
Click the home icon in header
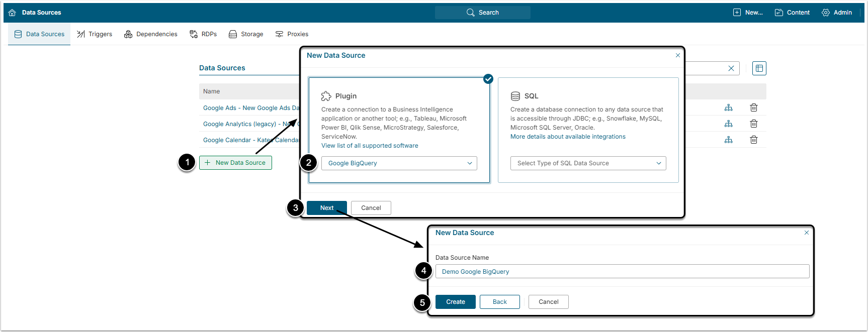pos(12,13)
